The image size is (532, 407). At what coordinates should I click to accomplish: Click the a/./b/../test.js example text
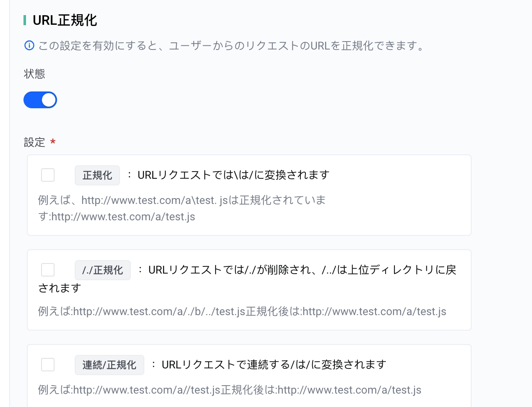242,311
